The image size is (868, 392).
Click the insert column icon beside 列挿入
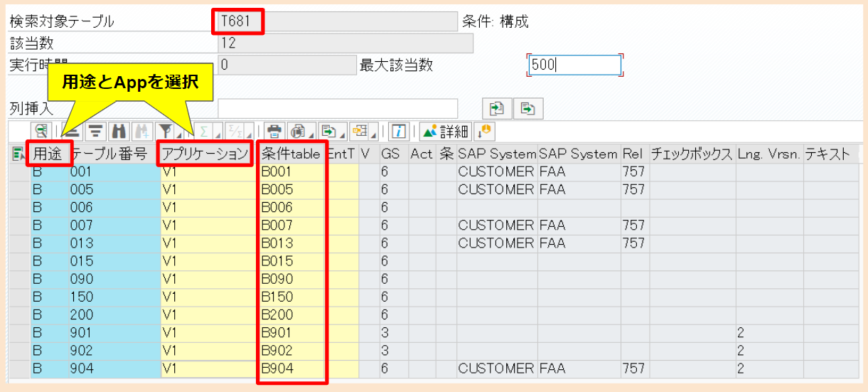point(497,108)
